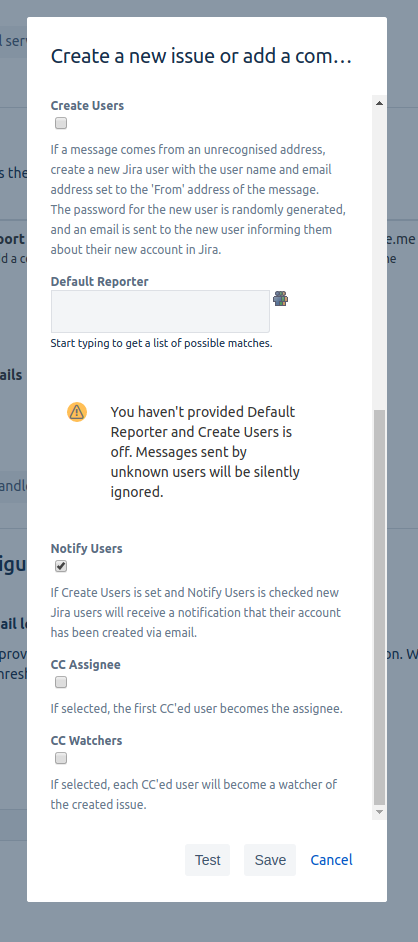Click the dialog's vertical scrollbar thumb
Viewport: 418px width, 942px height.
coord(379,607)
